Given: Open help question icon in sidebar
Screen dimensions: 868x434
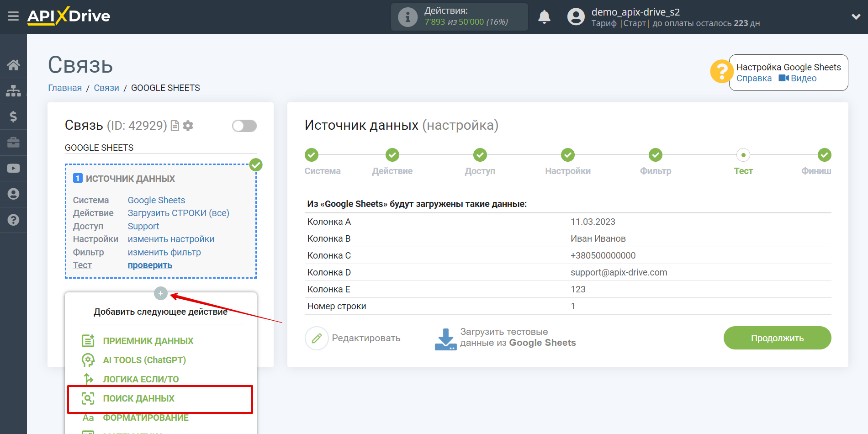Looking at the screenshot, I should point(13,220).
